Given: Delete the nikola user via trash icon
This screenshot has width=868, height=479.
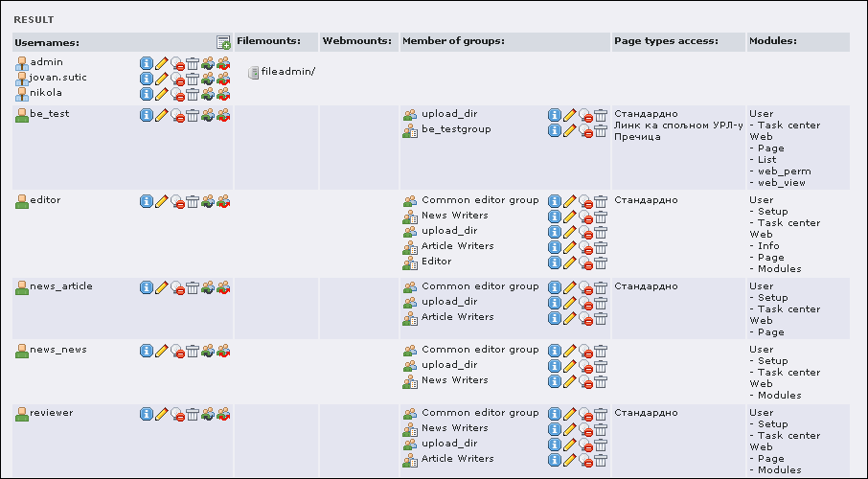Looking at the screenshot, I should (192, 94).
